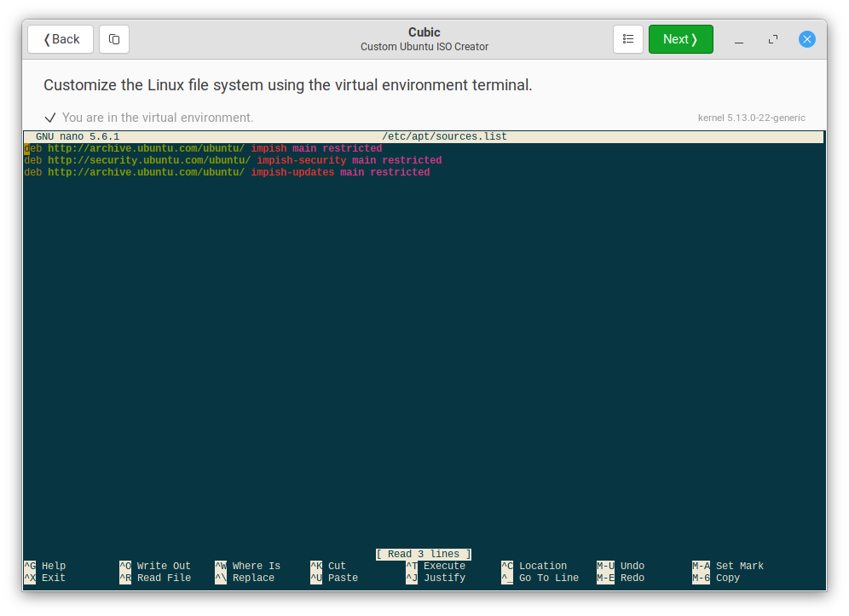Click the Where Is search shortcut

249,565
